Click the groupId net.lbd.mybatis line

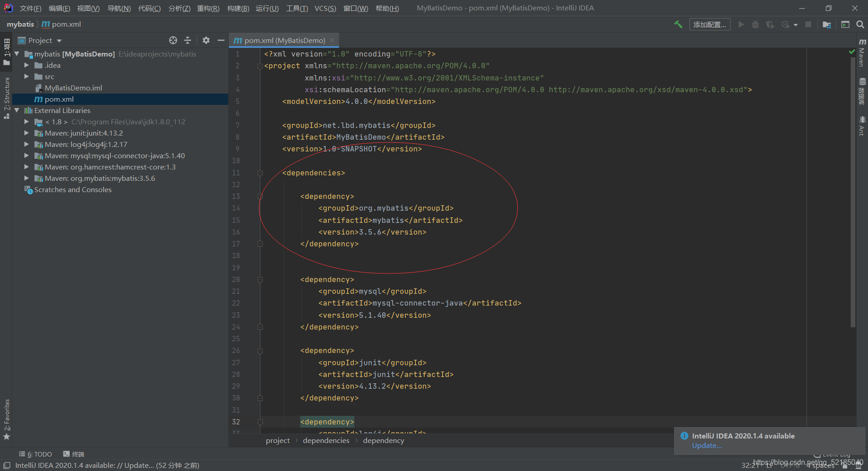(359, 125)
